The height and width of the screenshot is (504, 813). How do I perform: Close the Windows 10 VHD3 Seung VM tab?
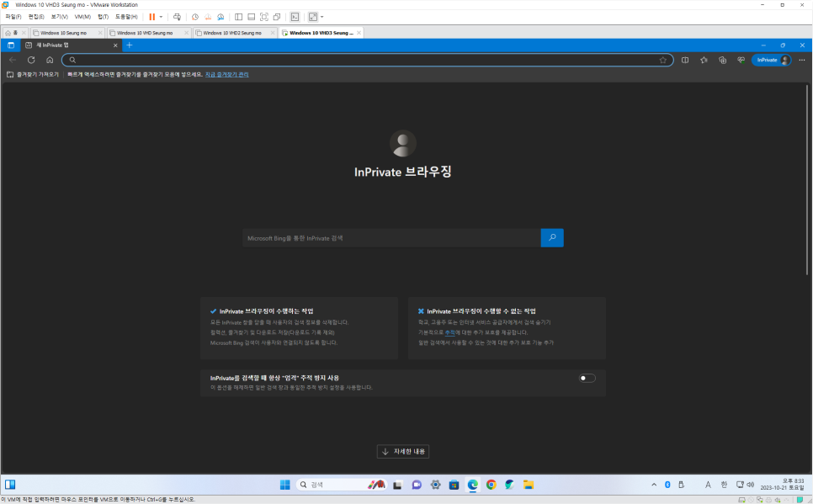click(359, 33)
